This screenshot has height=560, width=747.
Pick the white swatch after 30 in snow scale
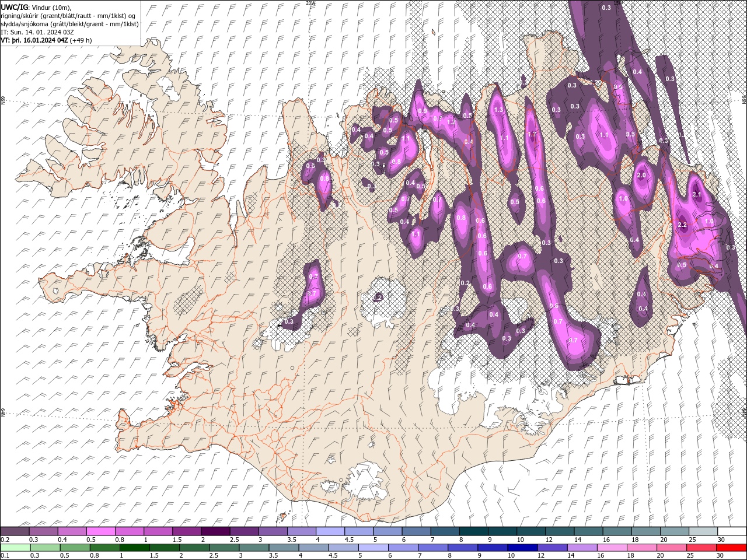pos(732,531)
